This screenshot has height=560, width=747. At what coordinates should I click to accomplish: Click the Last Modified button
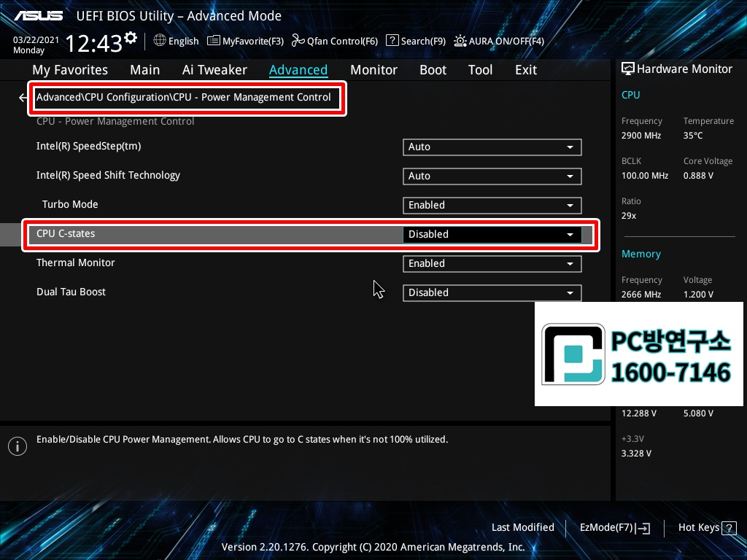click(522, 528)
